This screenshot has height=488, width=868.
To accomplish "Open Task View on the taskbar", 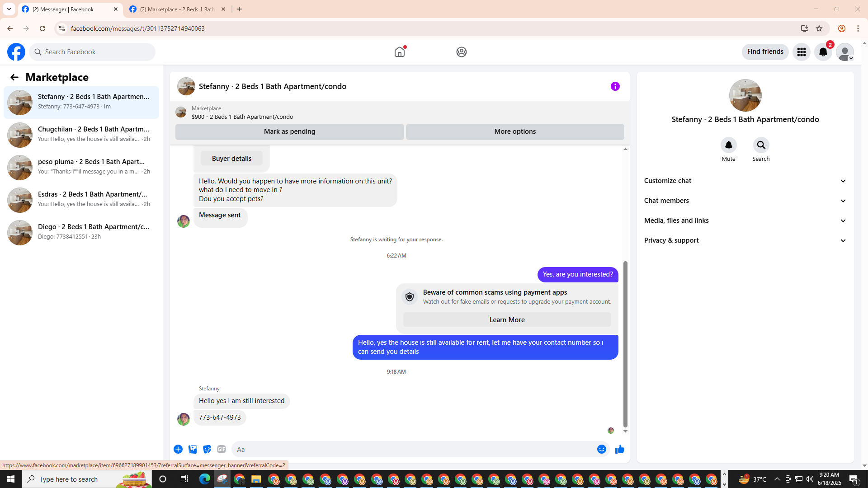I will 184,479.
